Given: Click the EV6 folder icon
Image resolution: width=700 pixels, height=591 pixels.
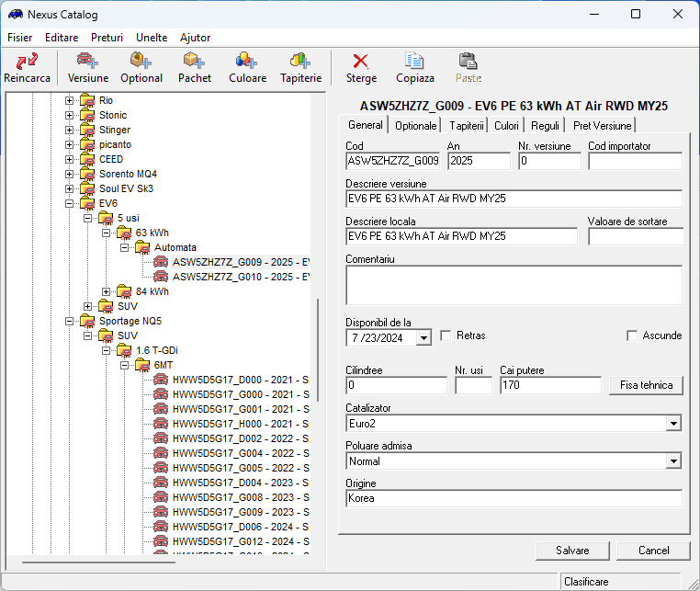Looking at the screenshot, I should click(87, 204).
